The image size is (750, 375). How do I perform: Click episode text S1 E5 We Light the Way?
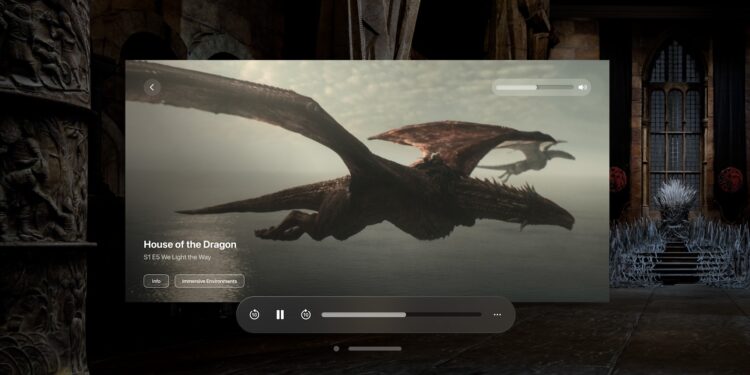coord(177,257)
